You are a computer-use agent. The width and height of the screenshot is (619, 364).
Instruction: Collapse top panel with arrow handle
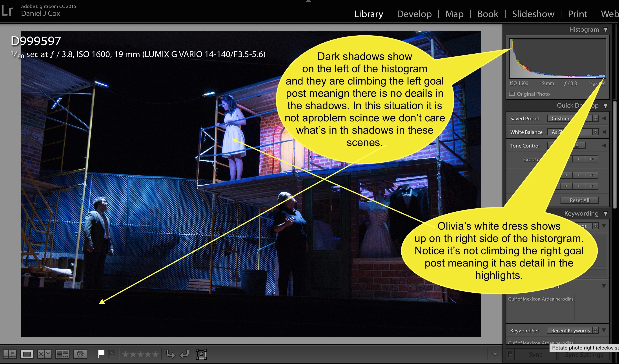pos(308,1)
